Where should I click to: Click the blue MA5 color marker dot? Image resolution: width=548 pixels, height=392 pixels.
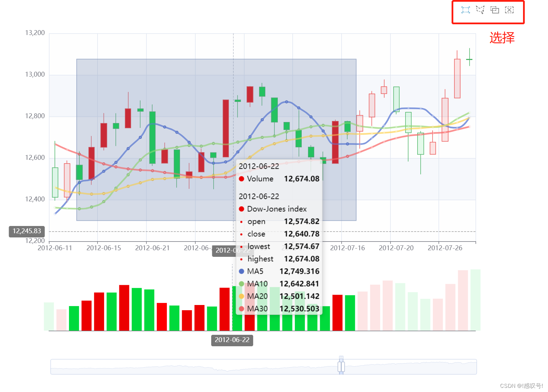tap(242, 271)
